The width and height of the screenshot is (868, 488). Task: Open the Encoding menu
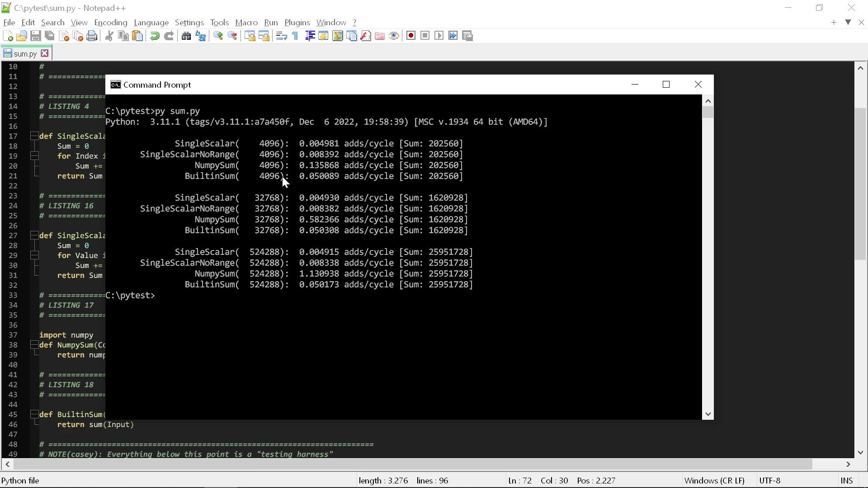click(x=110, y=23)
